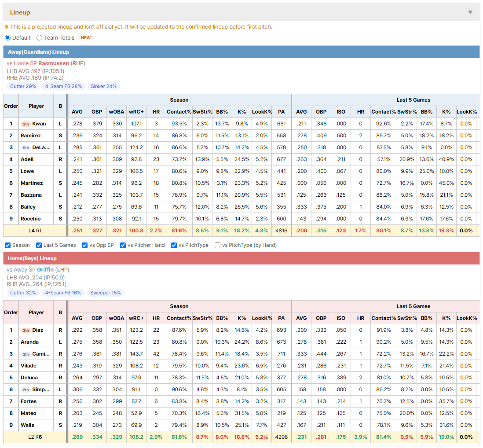Image resolution: width=483 pixels, height=448 pixels.
Task: Select the Team Totals radio button
Action: click(39, 37)
